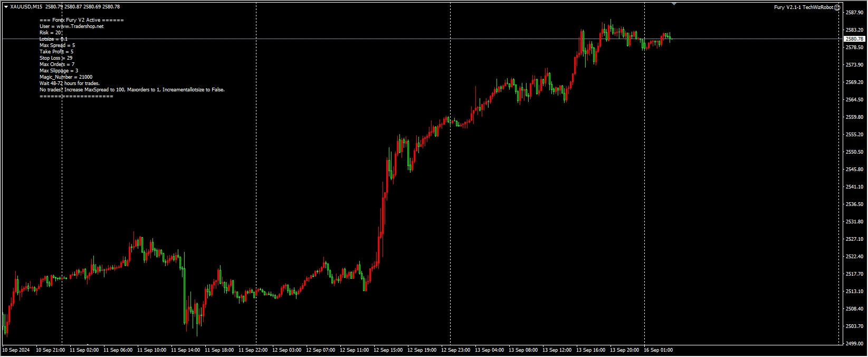Image resolution: width=868 pixels, height=357 pixels.
Task: Click the smiley face Expert Advisor icon
Action: (x=837, y=7)
